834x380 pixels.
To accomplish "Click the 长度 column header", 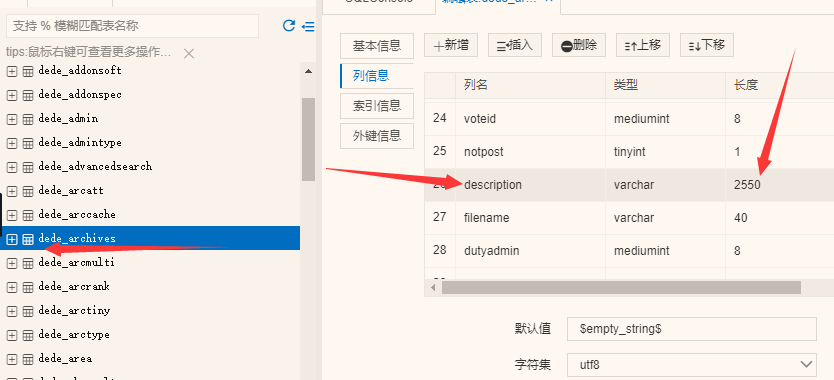I will pos(779,85).
